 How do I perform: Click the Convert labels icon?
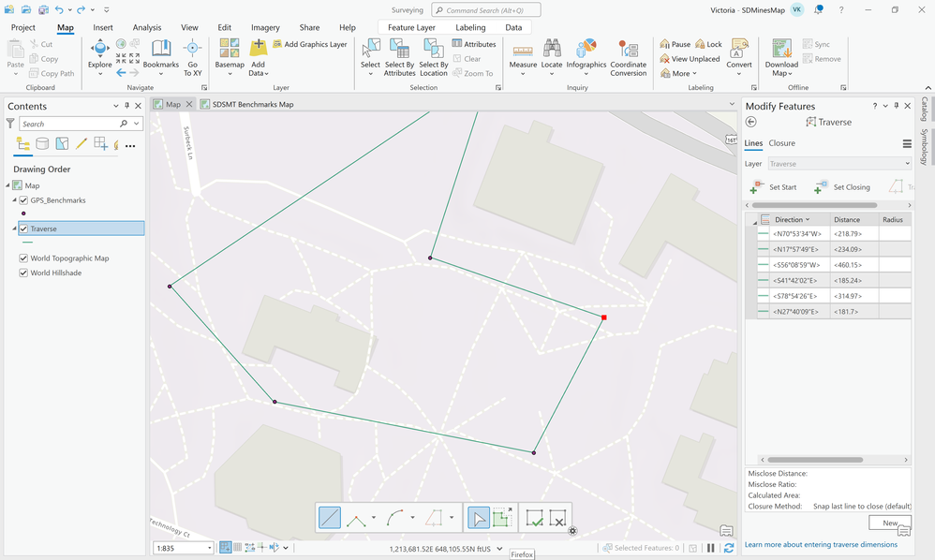coord(739,49)
